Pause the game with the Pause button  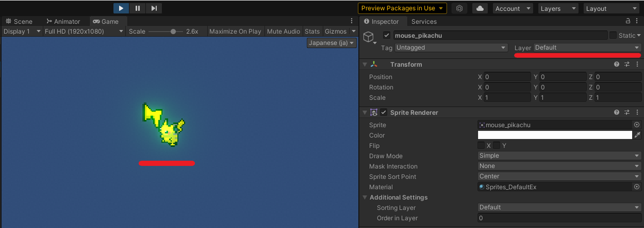pos(138,8)
